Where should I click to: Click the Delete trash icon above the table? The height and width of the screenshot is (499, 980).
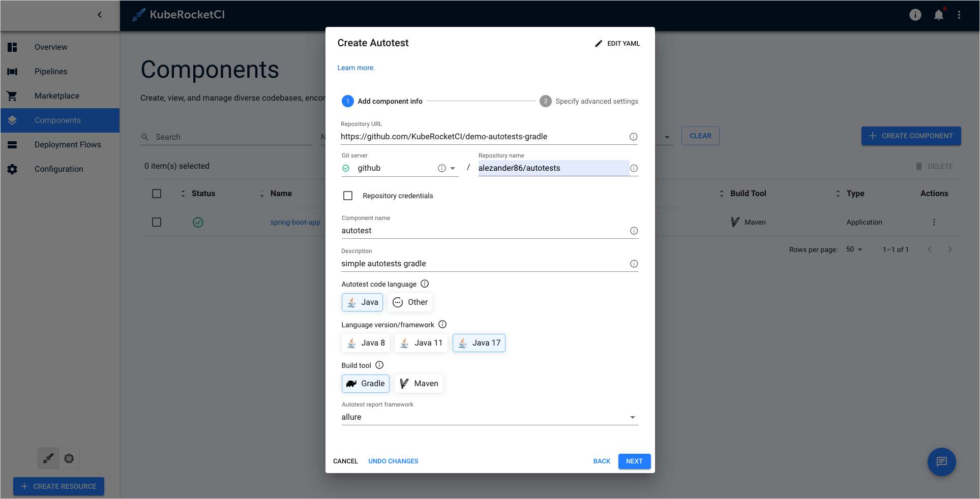tap(918, 166)
